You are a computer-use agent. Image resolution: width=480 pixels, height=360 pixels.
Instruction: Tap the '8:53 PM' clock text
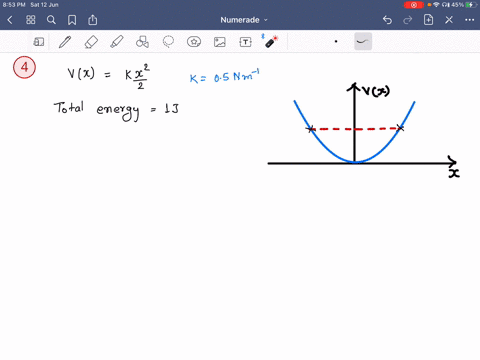click(x=14, y=5)
